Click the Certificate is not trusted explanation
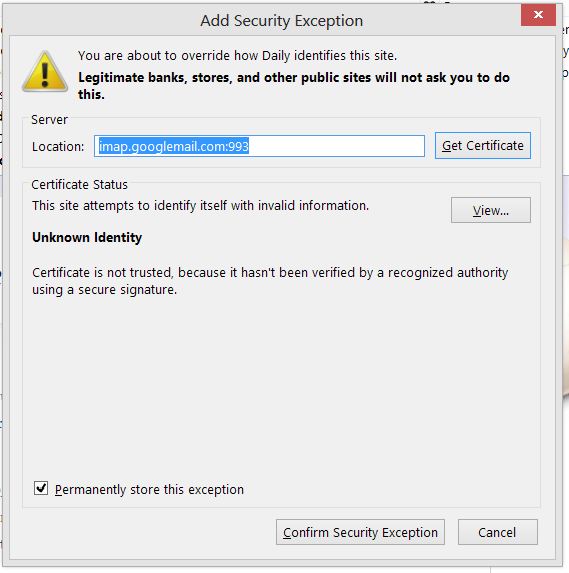The height and width of the screenshot is (573, 569). 270,281
